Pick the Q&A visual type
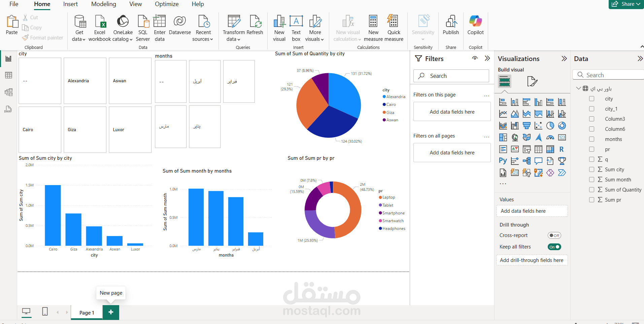Screen dimensions: 644x324 [x=538, y=161]
